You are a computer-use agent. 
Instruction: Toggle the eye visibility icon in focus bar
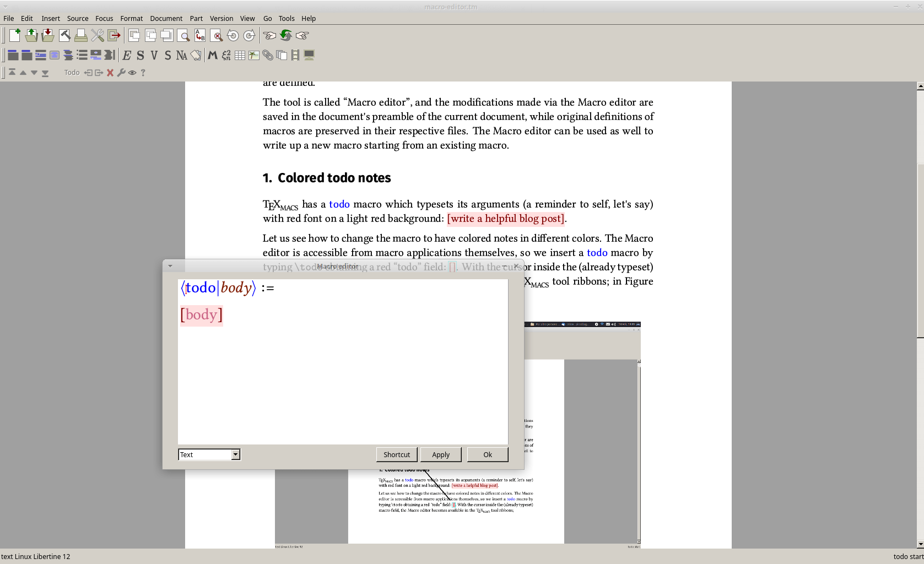coord(132,73)
